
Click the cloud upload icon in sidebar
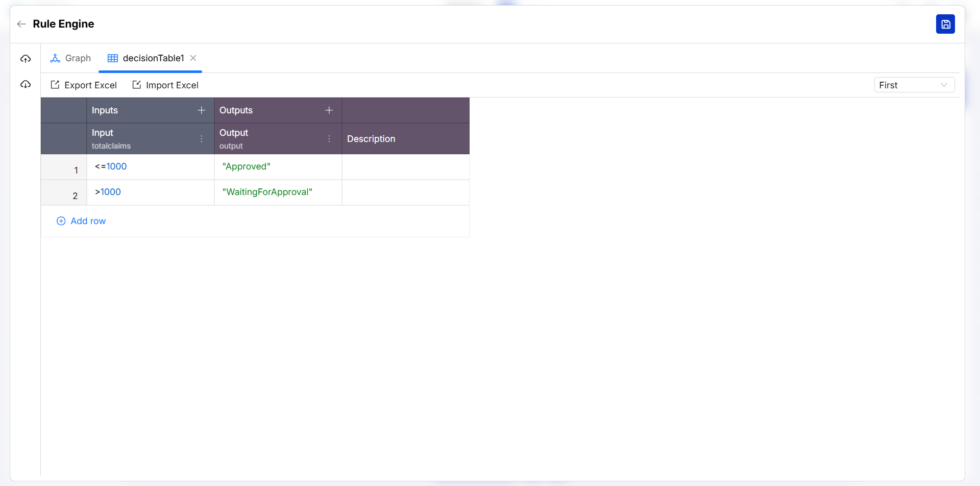click(26, 59)
